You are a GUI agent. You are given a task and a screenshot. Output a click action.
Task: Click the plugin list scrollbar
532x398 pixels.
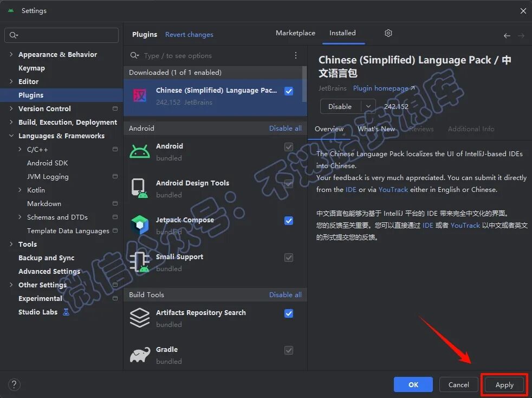[x=304, y=84]
